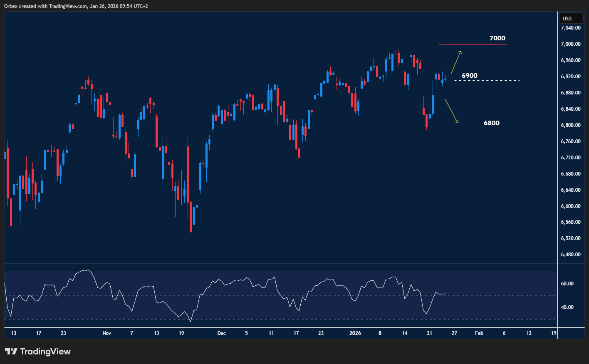Open the USD currency selector
This screenshot has width=589, height=364.
pyautogui.click(x=571, y=18)
